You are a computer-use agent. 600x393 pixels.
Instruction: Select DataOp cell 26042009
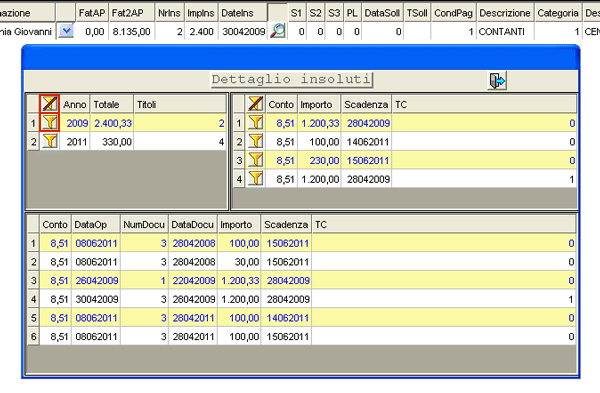pos(96,280)
